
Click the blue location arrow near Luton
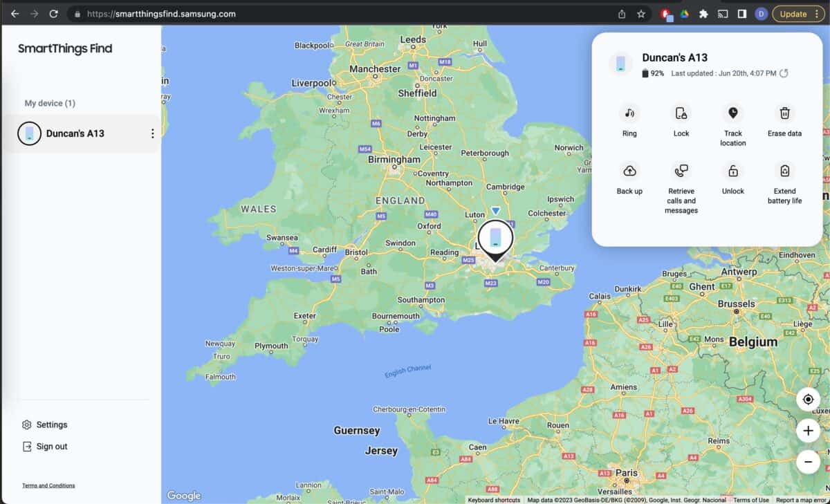point(495,210)
